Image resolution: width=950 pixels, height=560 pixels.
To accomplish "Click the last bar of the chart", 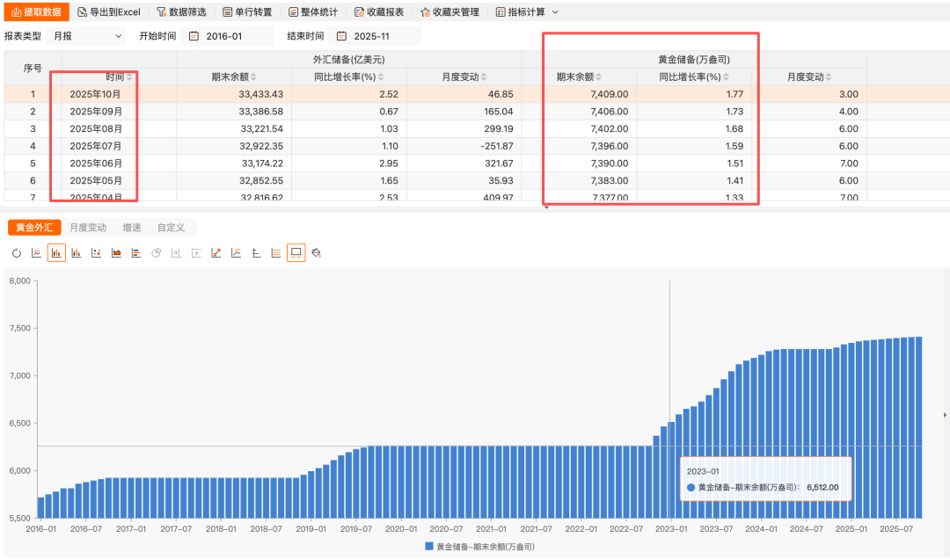I will pos(918,427).
